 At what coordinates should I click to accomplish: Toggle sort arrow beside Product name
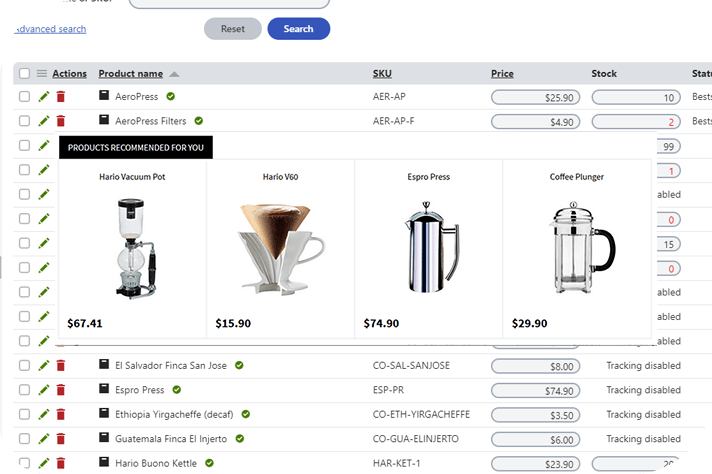[x=174, y=74]
